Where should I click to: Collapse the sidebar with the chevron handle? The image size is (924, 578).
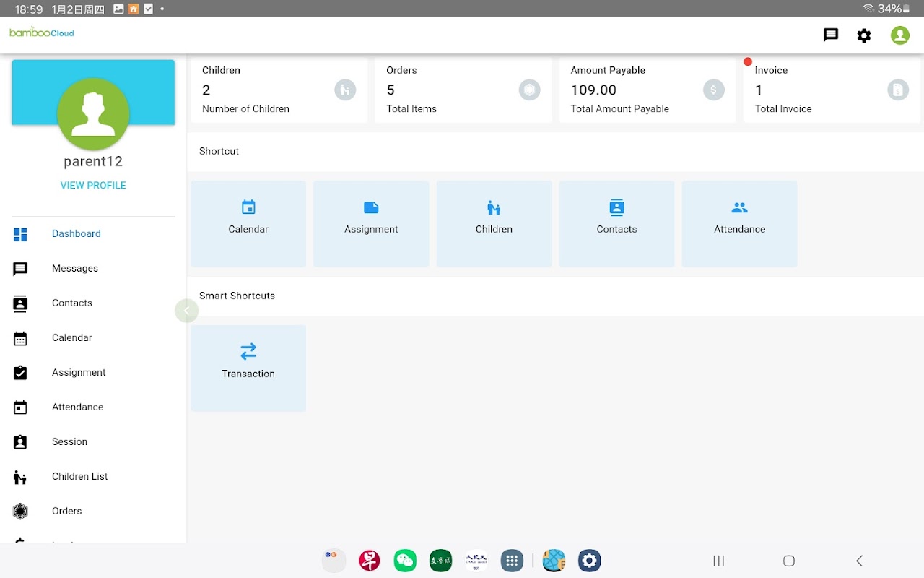click(186, 311)
